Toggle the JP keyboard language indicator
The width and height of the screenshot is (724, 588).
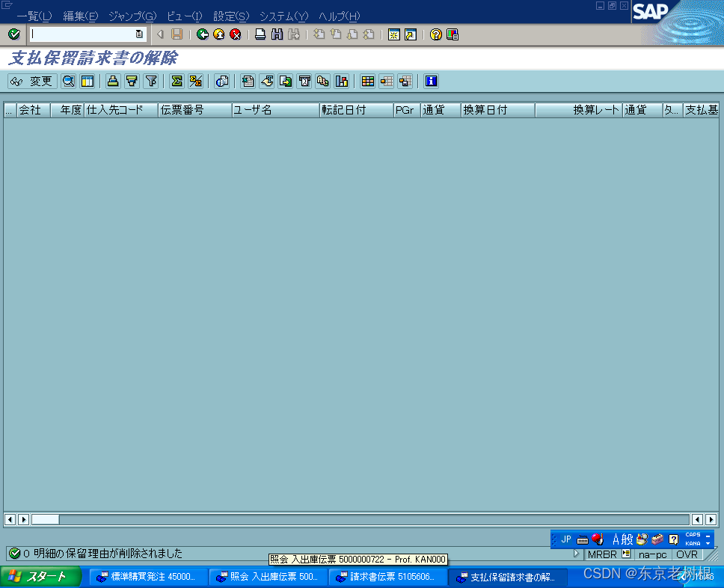(565, 539)
